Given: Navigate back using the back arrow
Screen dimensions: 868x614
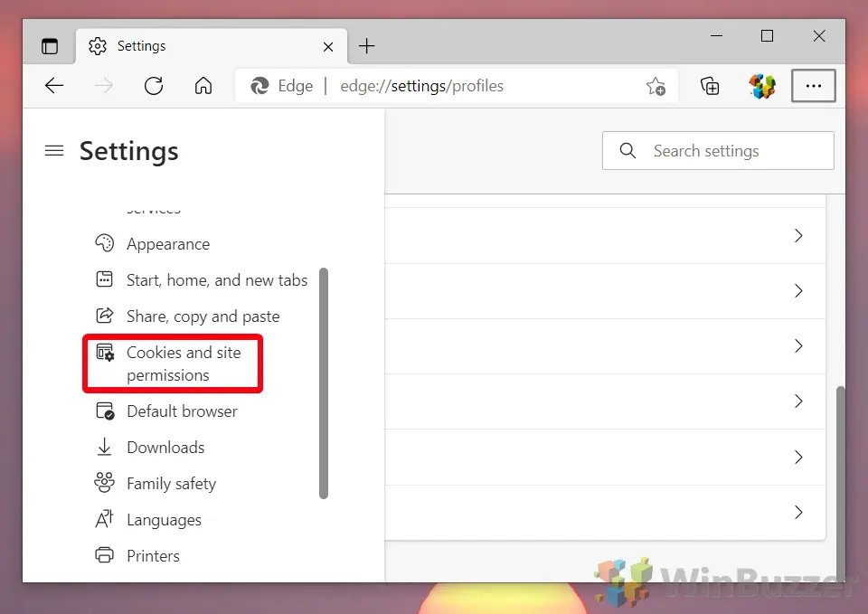Looking at the screenshot, I should [54, 86].
